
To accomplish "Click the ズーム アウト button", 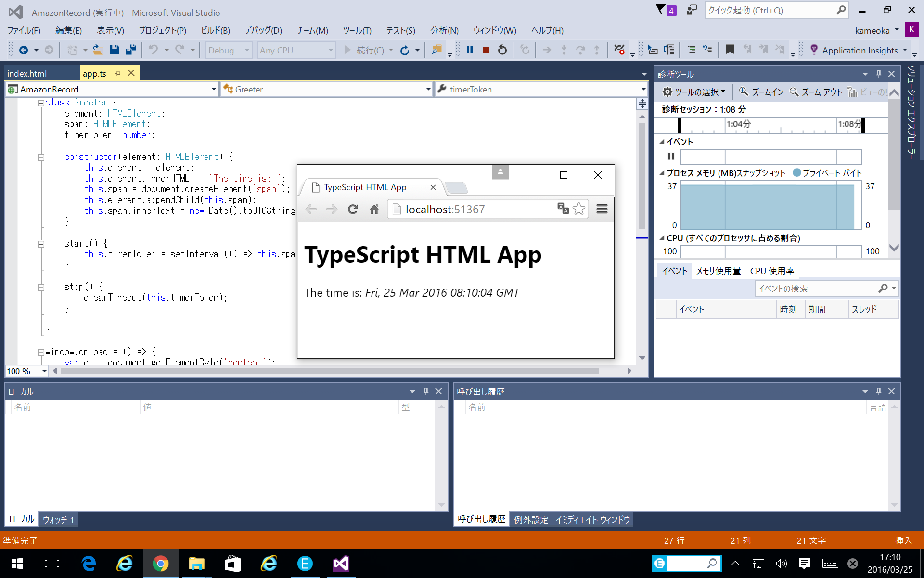I will (816, 92).
